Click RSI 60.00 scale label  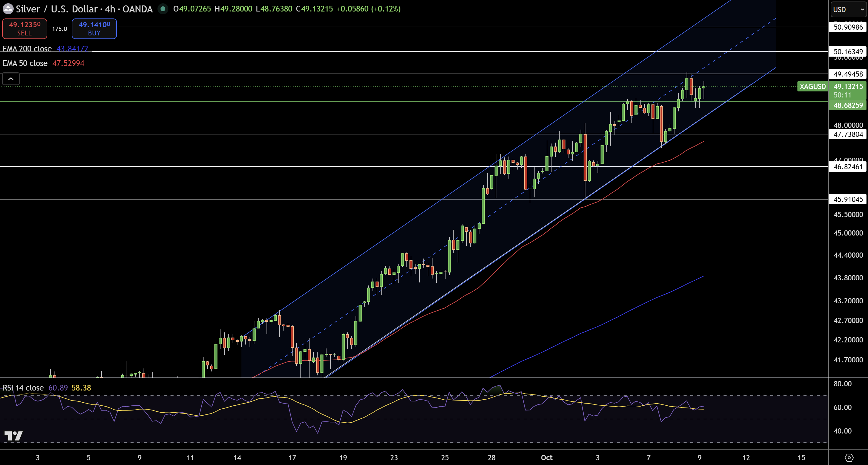[842, 407]
